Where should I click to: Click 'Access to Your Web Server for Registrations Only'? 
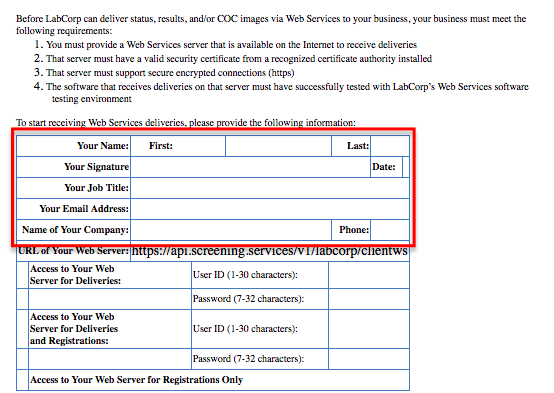136,380
